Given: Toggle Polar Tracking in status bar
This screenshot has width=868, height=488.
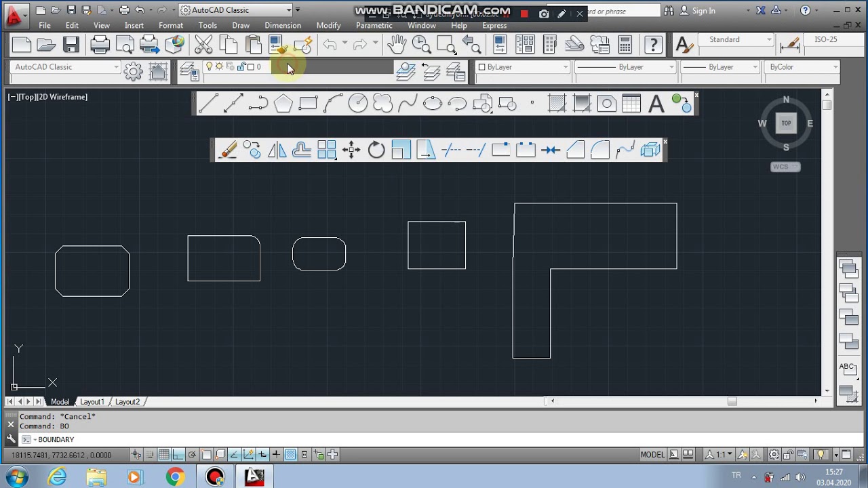Looking at the screenshot, I should pyautogui.click(x=192, y=455).
